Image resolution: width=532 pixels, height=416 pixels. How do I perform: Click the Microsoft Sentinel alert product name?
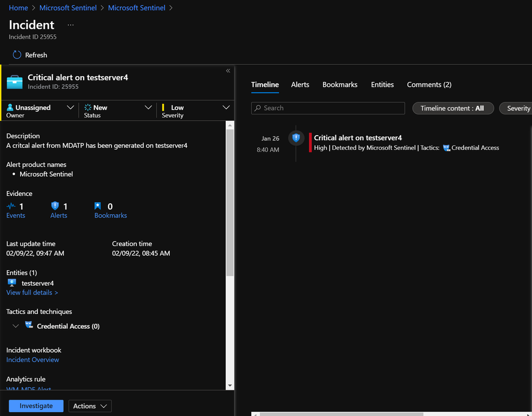(46, 174)
